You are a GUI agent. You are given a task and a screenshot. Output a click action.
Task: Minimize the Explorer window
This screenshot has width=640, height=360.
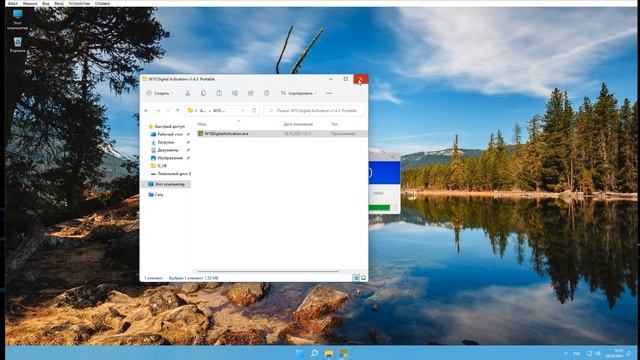point(331,79)
